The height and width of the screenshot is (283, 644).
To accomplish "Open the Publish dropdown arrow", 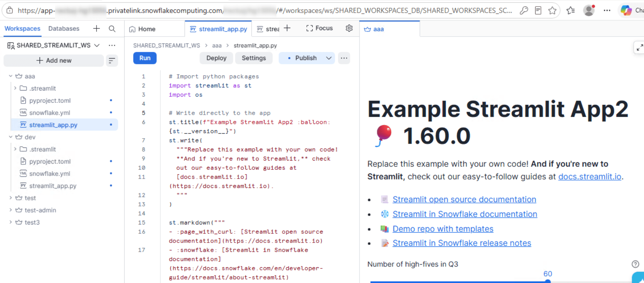I will [329, 58].
